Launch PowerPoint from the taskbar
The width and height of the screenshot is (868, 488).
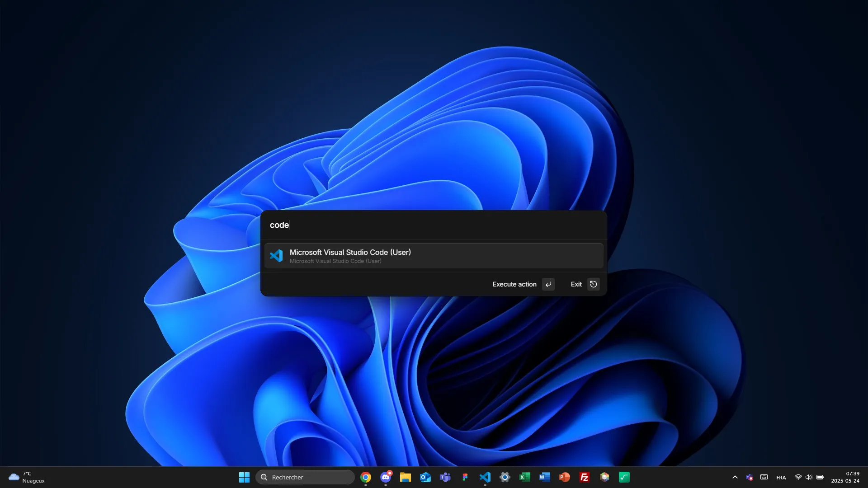coord(564,477)
